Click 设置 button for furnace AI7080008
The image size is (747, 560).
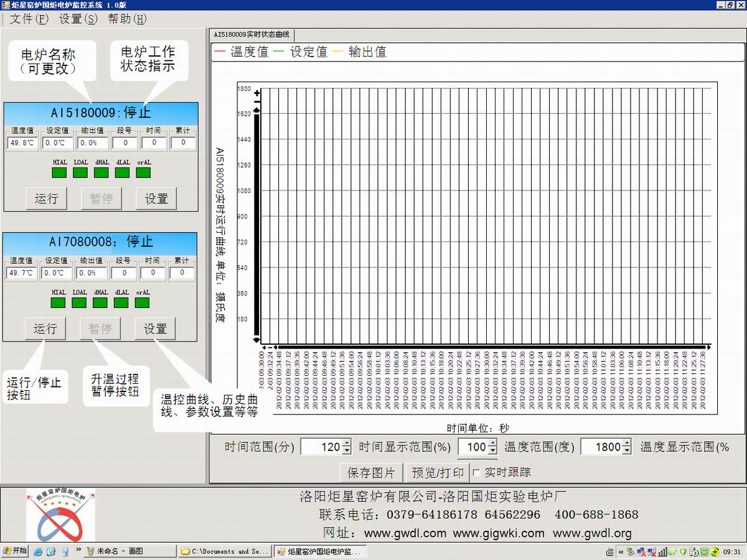(x=156, y=329)
